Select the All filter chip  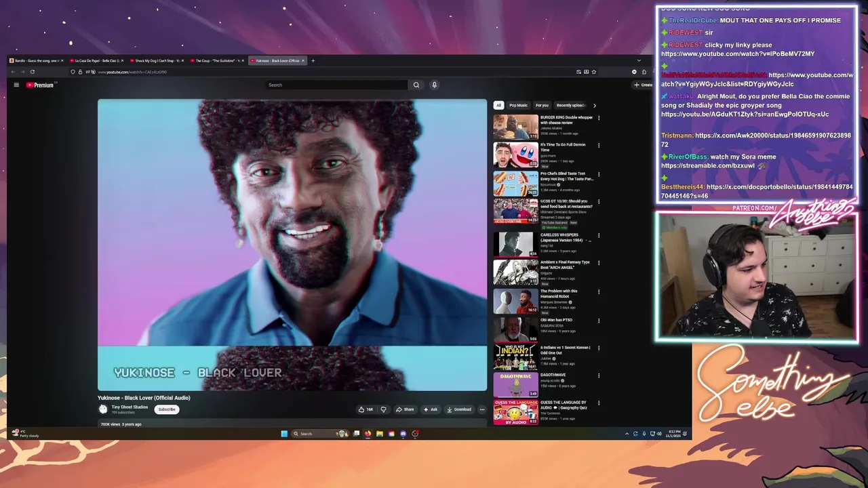click(x=498, y=105)
